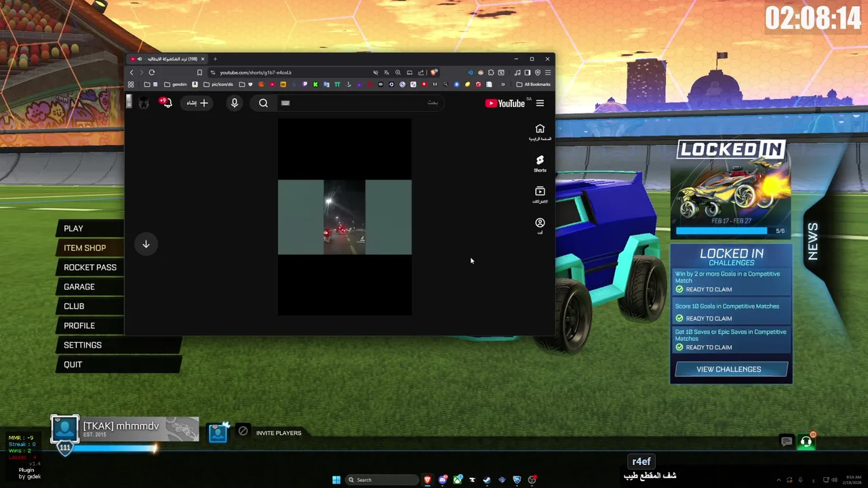Claim Win by 2 or more Goals challenge
This screenshot has height=488, width=868.
(732, 281)
